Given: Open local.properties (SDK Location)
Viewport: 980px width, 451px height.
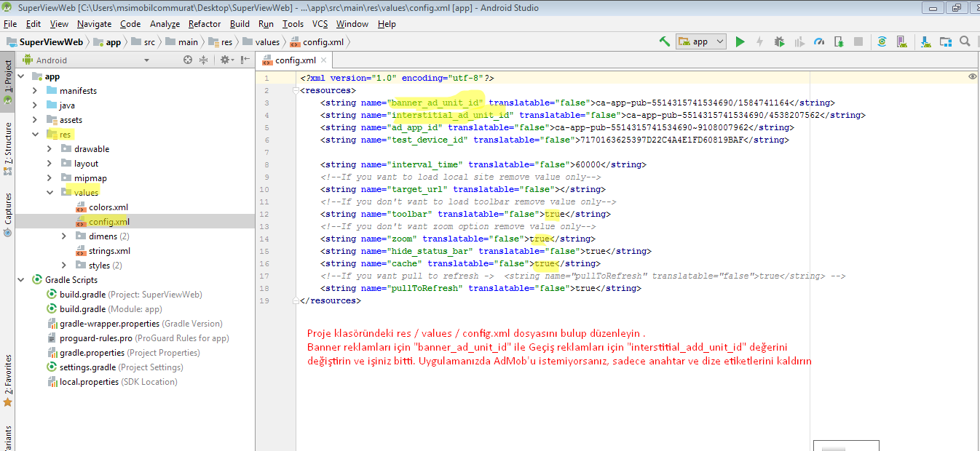Looking at the screenshot, I should coord(112,382).
